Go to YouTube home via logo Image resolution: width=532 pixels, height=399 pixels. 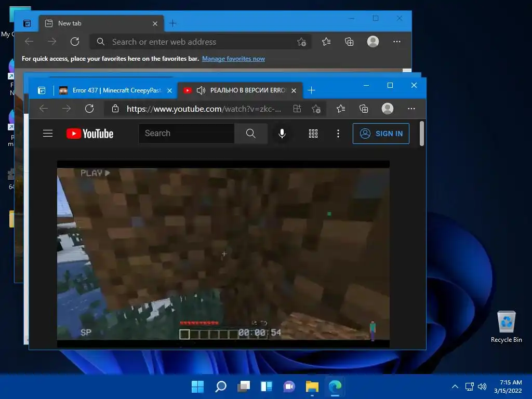coord(90,134)
